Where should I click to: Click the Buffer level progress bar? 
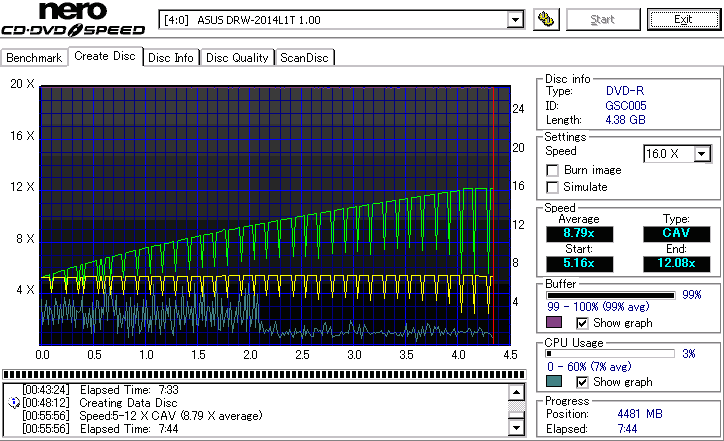610,295
